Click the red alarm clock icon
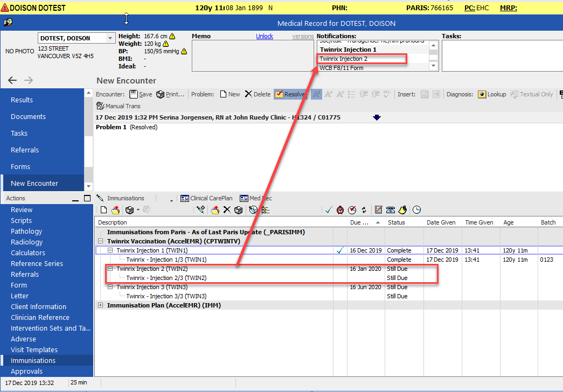 (x=340, y=210)
